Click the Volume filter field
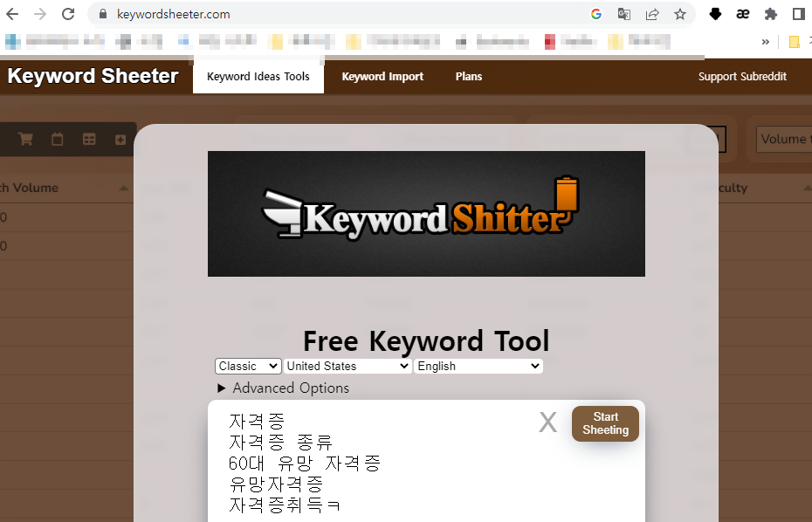This screenshot has width=812, height=522. pos(783,139)
